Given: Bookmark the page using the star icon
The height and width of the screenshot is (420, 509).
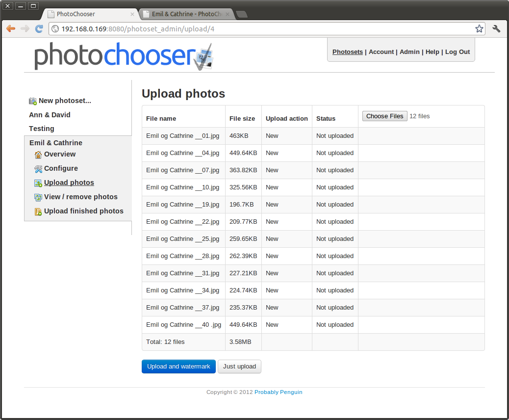Looking at the screenshot, I should [x=479, y=29].
